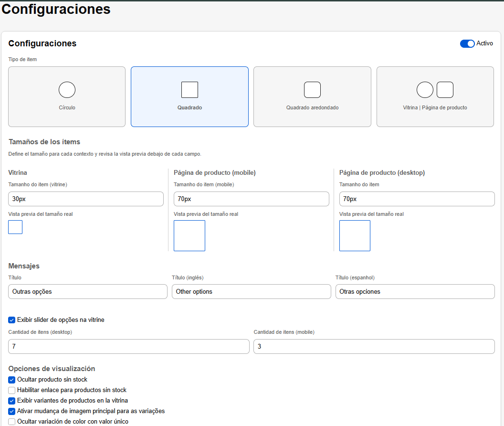Toggle the Activo switch off
The height and width of the screenshot is (426, 504).
(x=467, y=44)
